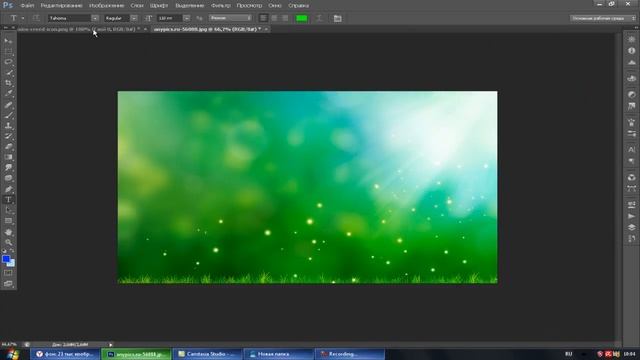Open the Фильтр menu

pos(221,6)
